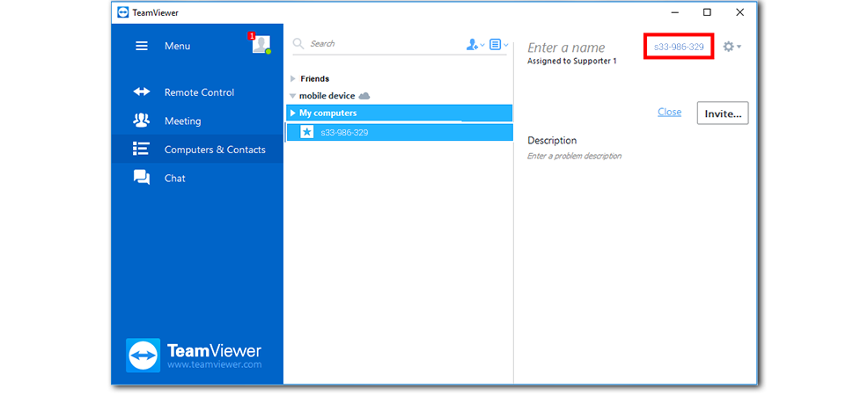Click the Remote Control arrows icon
The height and width of the screenshot is (396, 868).
pos(142,92)
